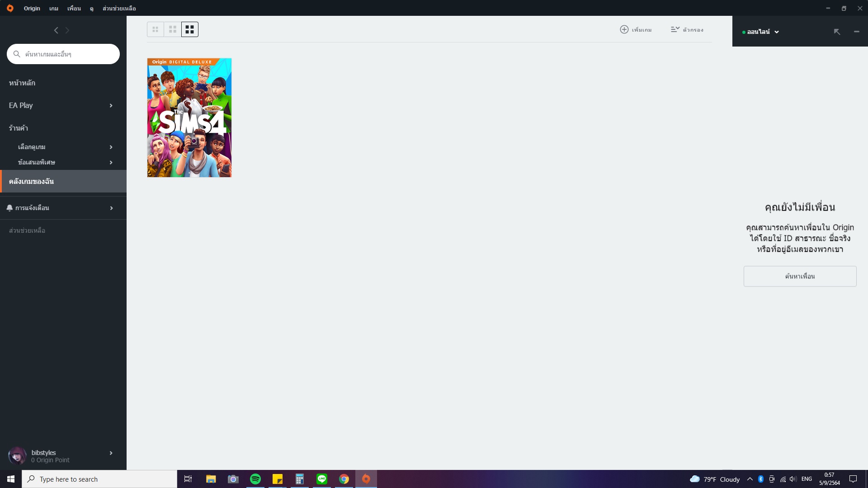Minimize the friends panel with dash icon
The width and height of the screenshot is (868, 488).
[x=856, y=32]
